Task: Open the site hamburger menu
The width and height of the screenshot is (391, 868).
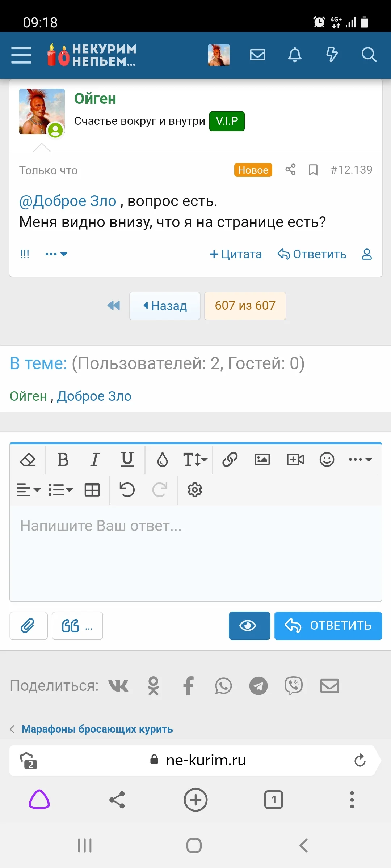Action: pos(21,55)
